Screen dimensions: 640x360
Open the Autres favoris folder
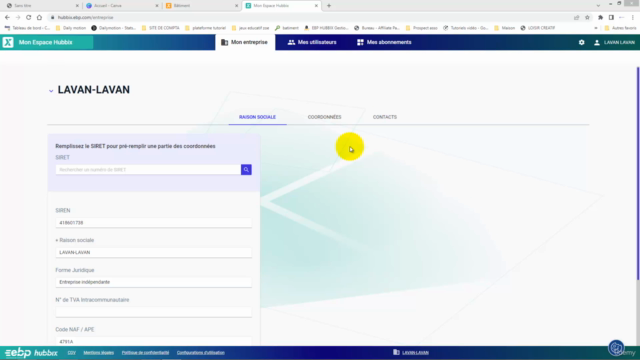(620, 28)
